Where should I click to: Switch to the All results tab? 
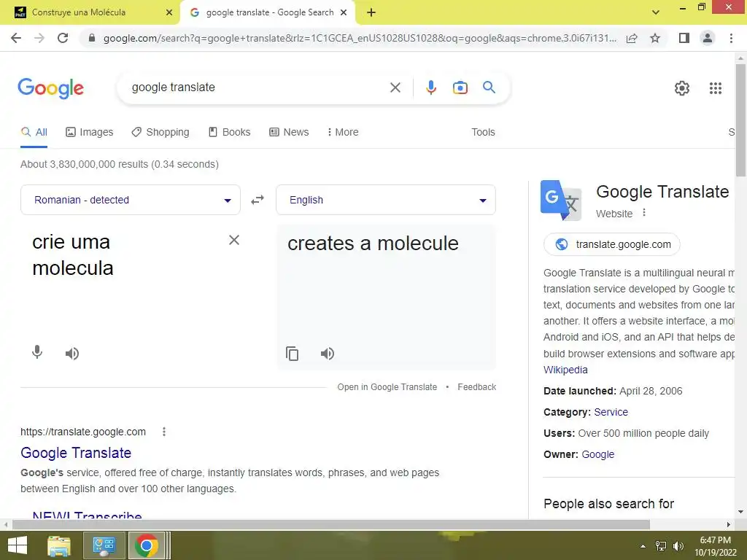click(34, 132)
